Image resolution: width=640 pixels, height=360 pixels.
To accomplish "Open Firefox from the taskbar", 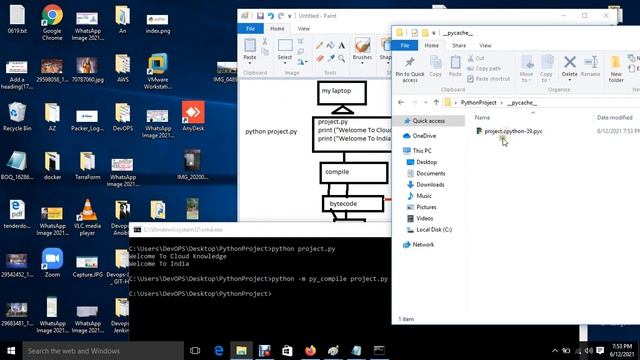I will click(x=310, y=351).
